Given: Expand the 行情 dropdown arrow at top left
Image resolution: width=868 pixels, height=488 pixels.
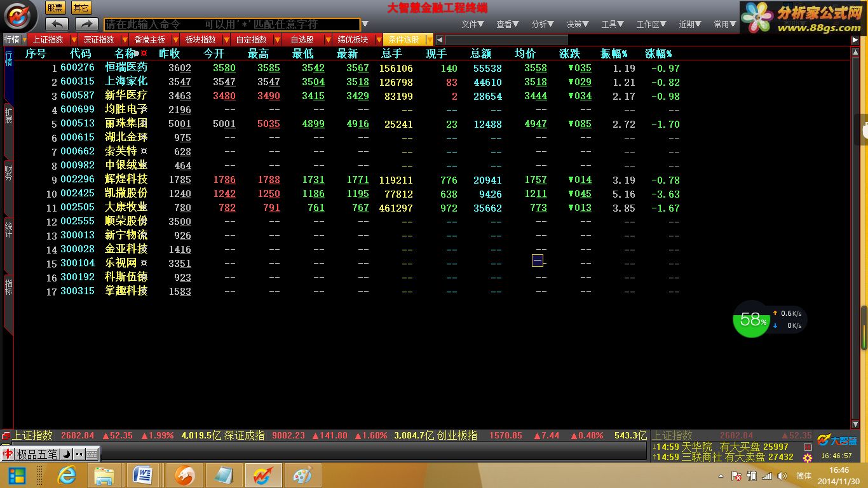Looking at the screenshot, I should 24,40.
